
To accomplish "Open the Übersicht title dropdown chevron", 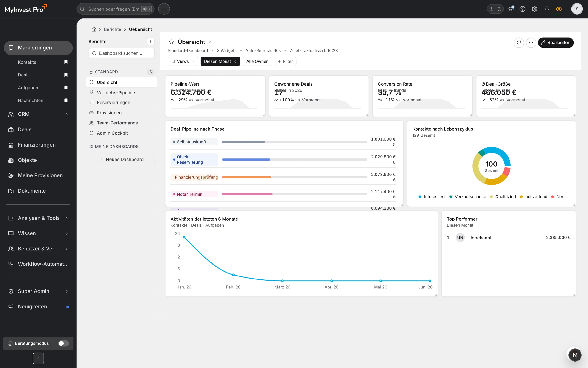I will (210, 42).
